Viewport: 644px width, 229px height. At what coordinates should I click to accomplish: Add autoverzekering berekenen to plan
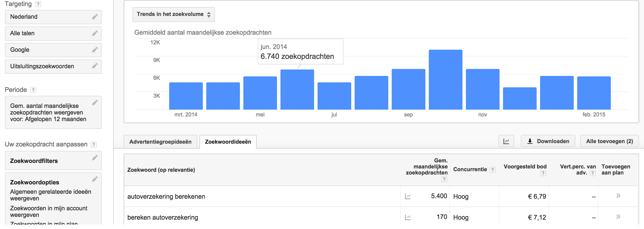[x=618, y=196]
